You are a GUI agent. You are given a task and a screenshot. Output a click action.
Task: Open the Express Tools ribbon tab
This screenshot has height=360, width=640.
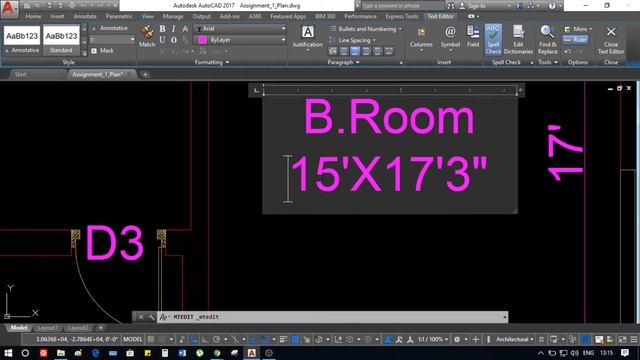tap(402, 16)
